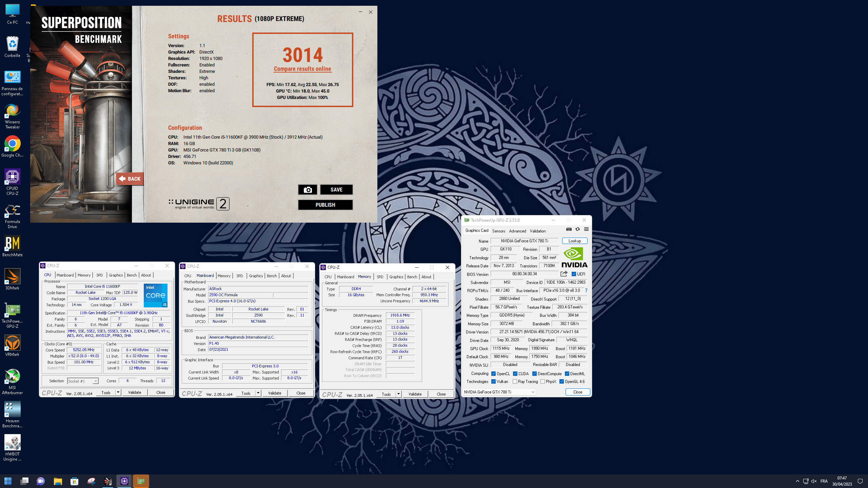Open GPU-Z hamburger menu icon
The width and height of the screenshot is (868, 488).
586,229
